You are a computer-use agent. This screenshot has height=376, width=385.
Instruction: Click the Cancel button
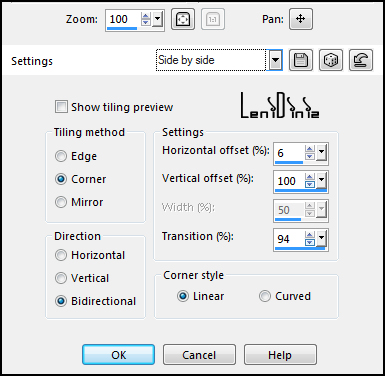(199, 355)
